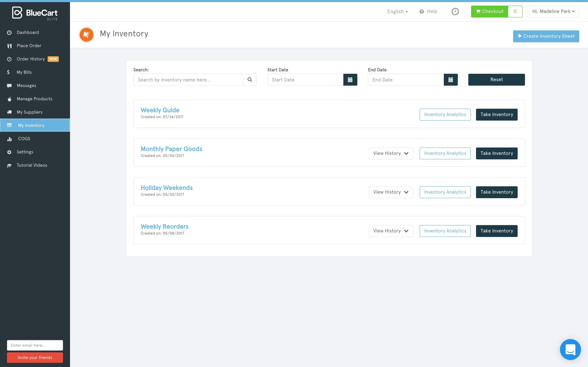Click the order history clock icon in header

coord(455,11)
